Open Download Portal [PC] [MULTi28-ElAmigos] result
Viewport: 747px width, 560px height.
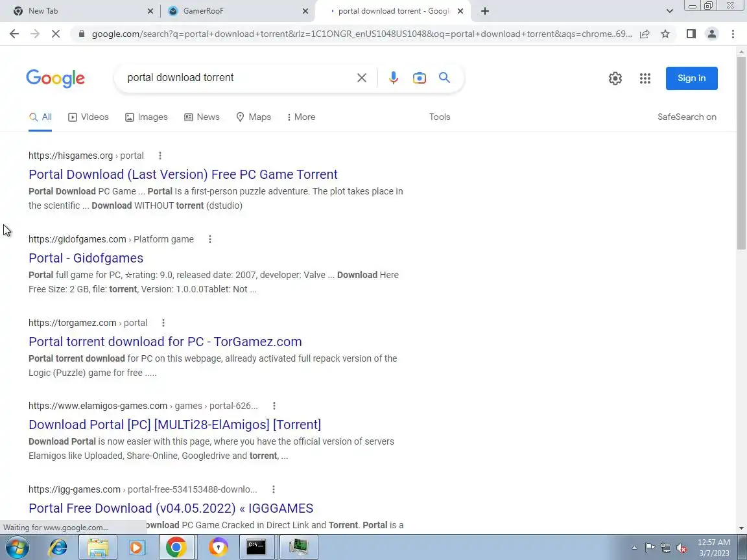(x=174, y=425)
